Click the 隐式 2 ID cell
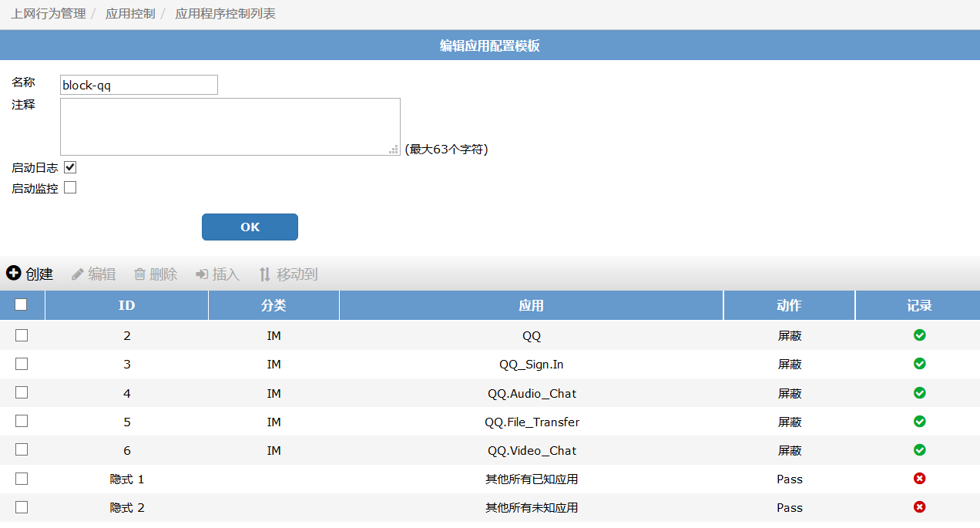Viewport: 980px width, 528px height. tap(127, 508)
